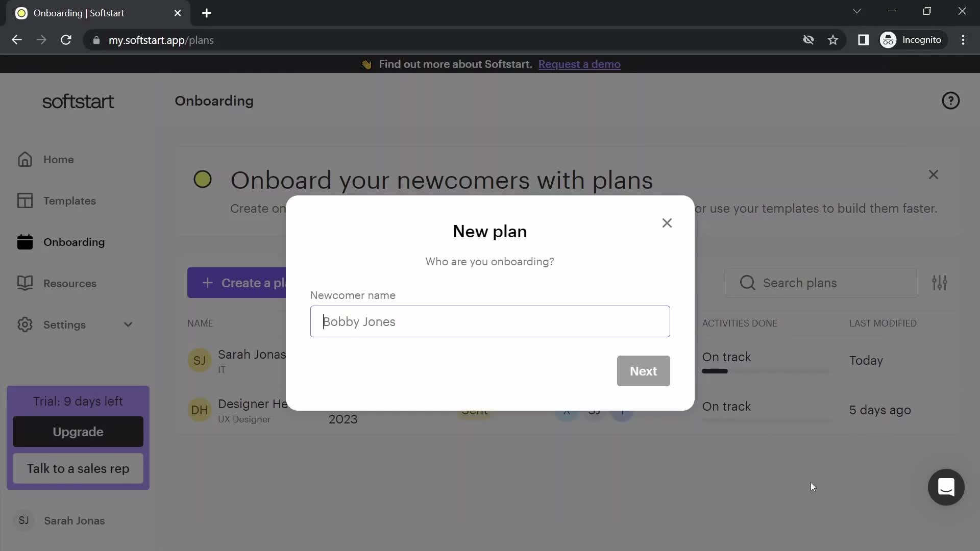Expand the Upgrade trial options
980x551 pixels.
tap(78, 431)
